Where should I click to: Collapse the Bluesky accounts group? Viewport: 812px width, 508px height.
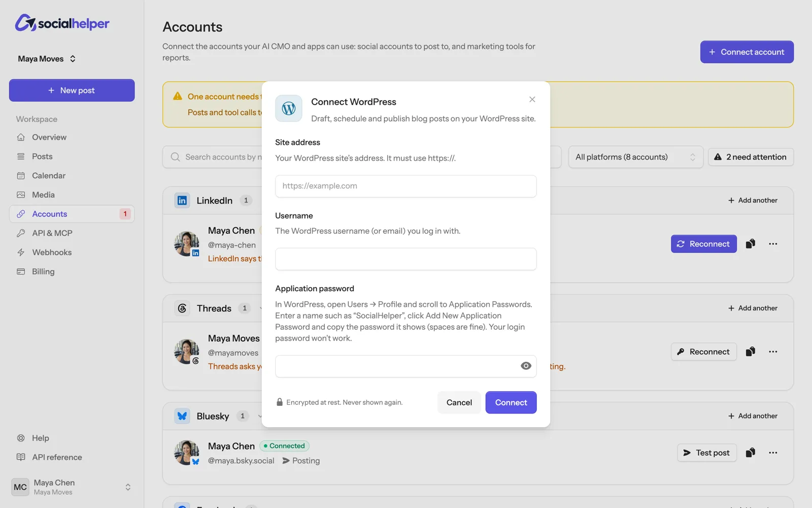tap(260, 416)
